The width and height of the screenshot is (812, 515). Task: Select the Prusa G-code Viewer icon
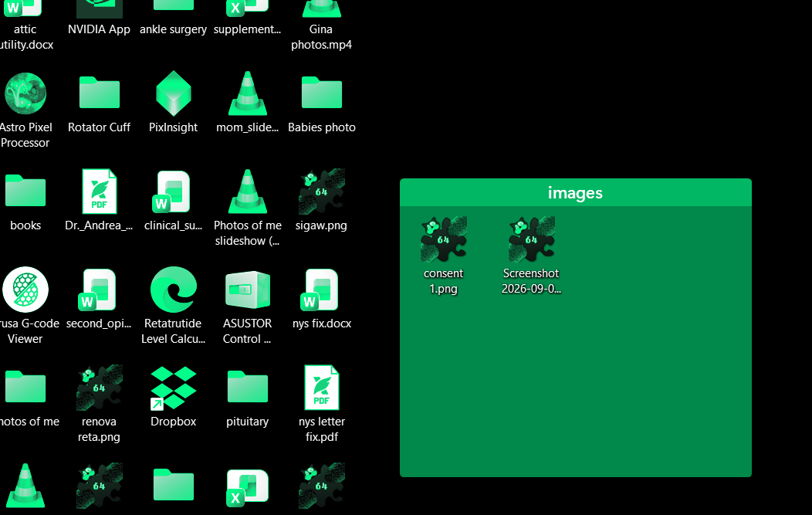pyautogui.click(x=25, y=306)
